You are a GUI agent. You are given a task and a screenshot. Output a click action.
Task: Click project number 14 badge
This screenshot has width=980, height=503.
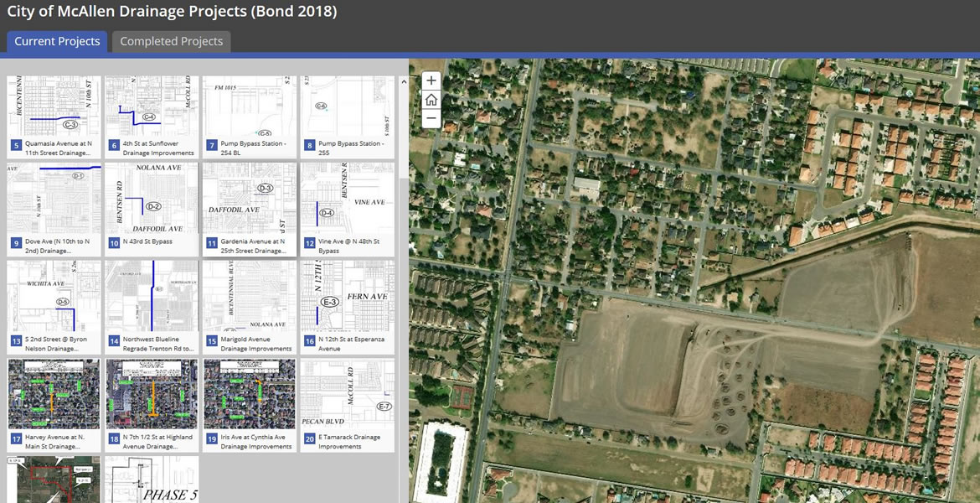(114, 341)
